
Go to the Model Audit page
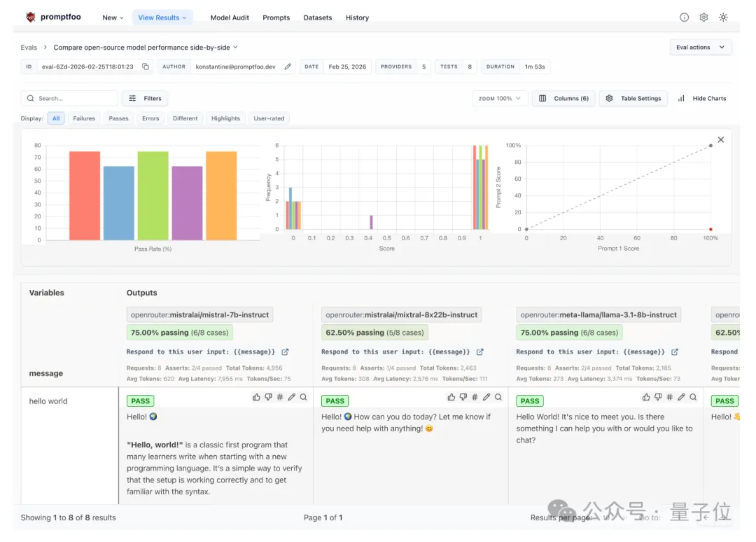230,18
